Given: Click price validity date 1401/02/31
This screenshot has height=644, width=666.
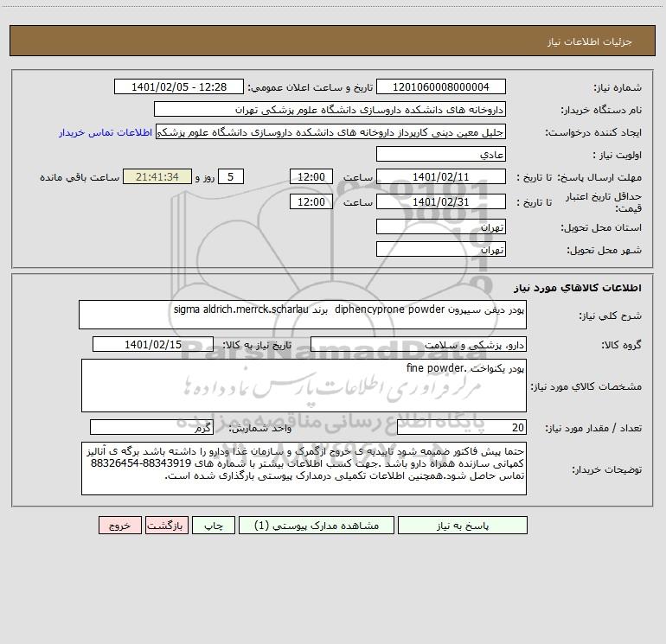Looking at the screenshot, I should [x=441, y=201].
